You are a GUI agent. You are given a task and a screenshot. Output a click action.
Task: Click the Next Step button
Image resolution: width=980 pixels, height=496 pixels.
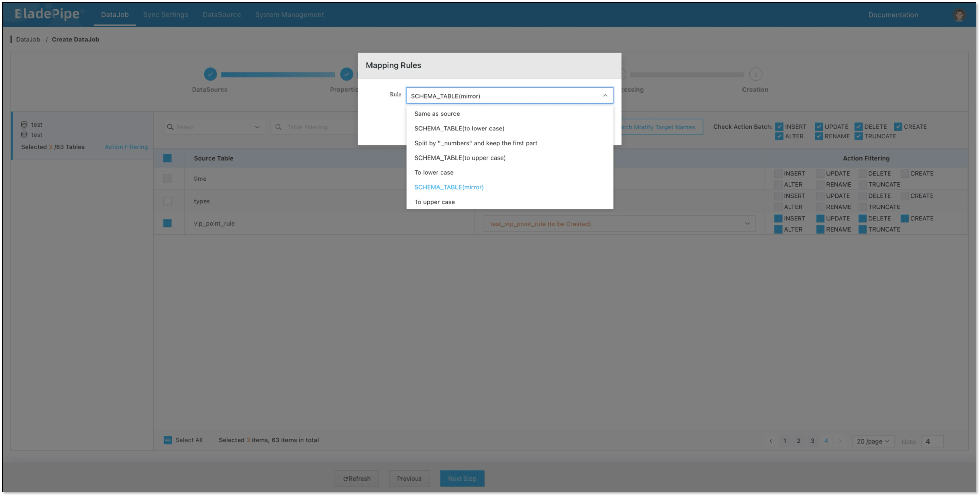click(462, 479)
